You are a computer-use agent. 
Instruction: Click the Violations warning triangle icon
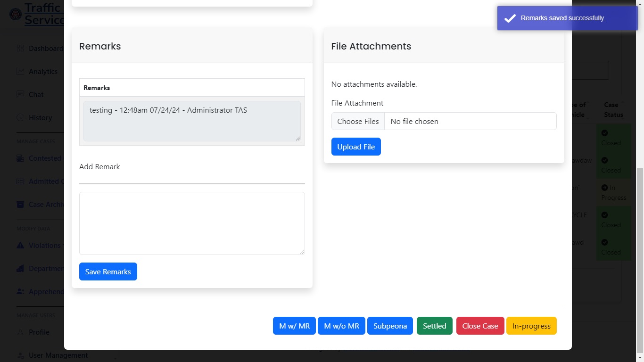click(x=20, y=246)
